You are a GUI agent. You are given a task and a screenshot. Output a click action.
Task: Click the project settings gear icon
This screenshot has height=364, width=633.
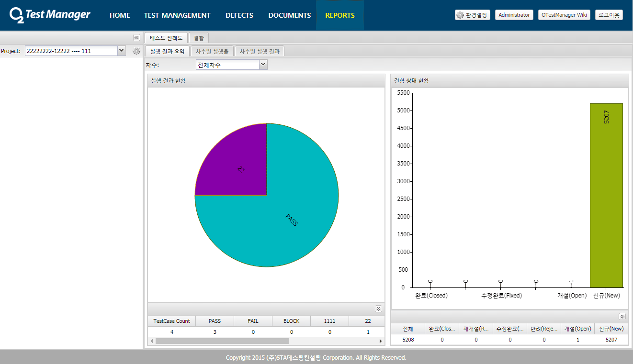pos(136,51)
